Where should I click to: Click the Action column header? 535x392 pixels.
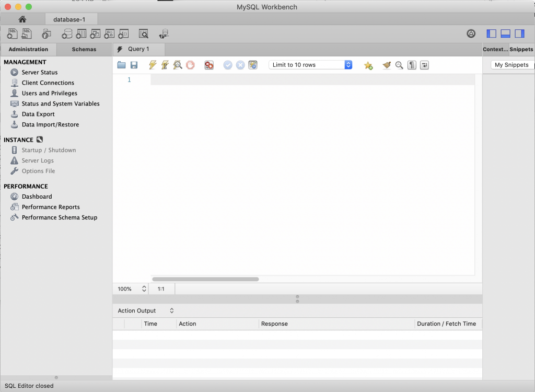pos(217,324)
